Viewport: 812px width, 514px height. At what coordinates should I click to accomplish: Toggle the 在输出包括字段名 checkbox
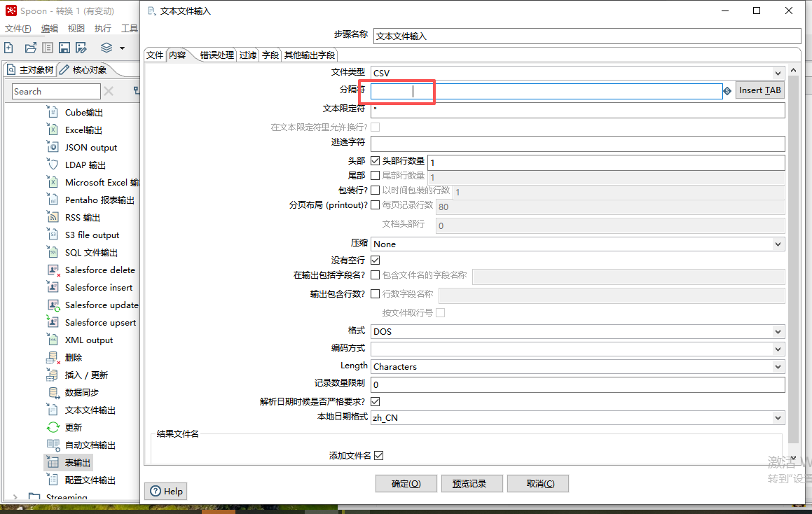[376, 275]
